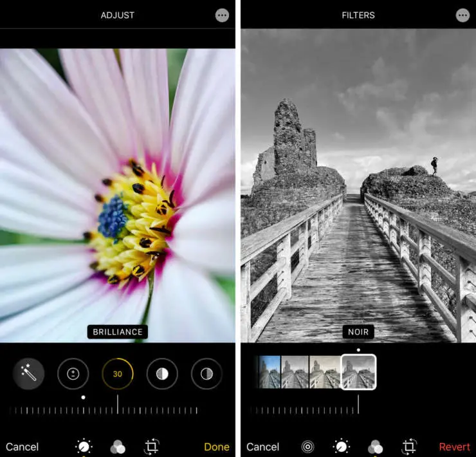Image resolution: width=476 pixels, height=457 pixels.
Task: Choose the Shadows adjustment icon
Action: point(206,374)
